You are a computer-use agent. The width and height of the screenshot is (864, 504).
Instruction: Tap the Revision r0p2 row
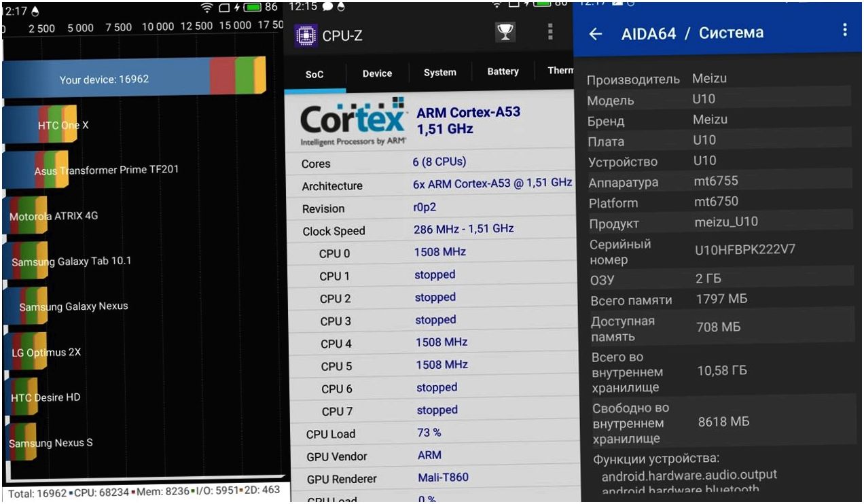[x=433, y=208]
